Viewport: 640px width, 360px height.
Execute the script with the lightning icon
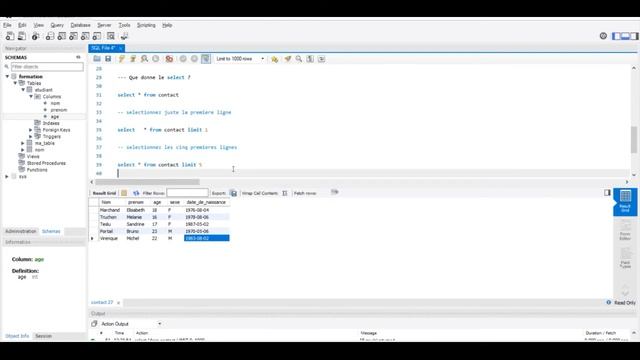[122, 59]
